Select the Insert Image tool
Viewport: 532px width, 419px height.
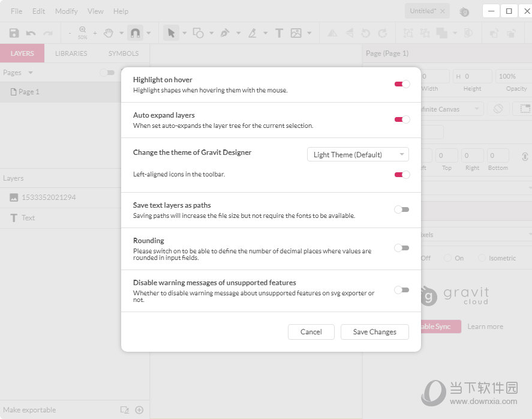click(296, 33)
